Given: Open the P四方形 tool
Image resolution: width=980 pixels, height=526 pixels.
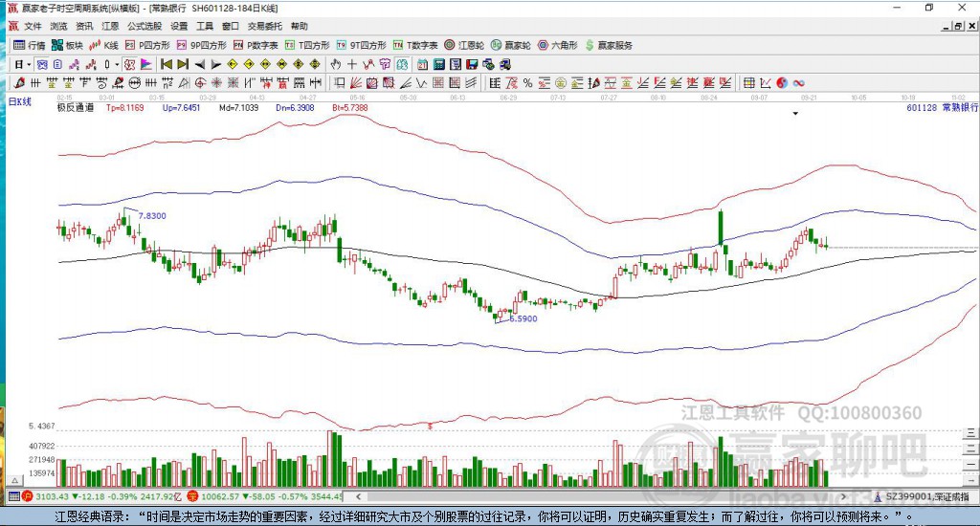Looking at the screenshot, I should [x=147, y=45].
